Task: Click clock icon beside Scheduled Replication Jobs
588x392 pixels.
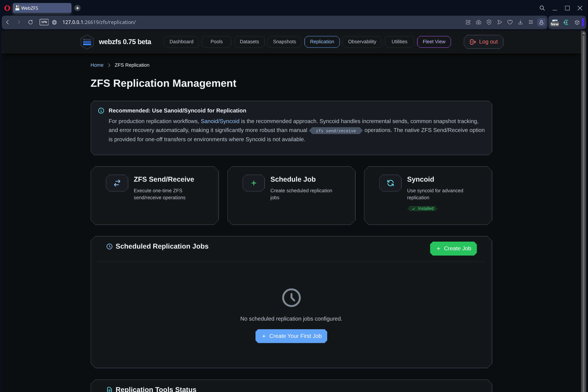Action: click(109, 247)
